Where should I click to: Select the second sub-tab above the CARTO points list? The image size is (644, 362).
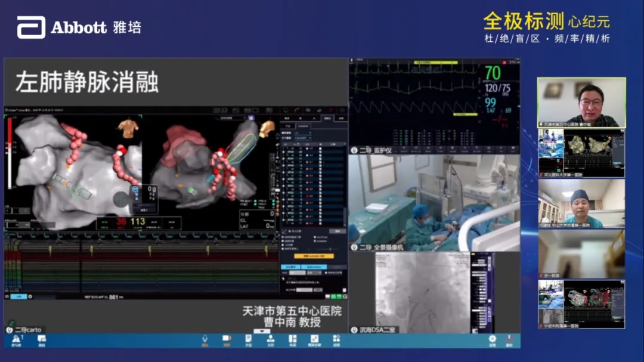click(303, 126)
